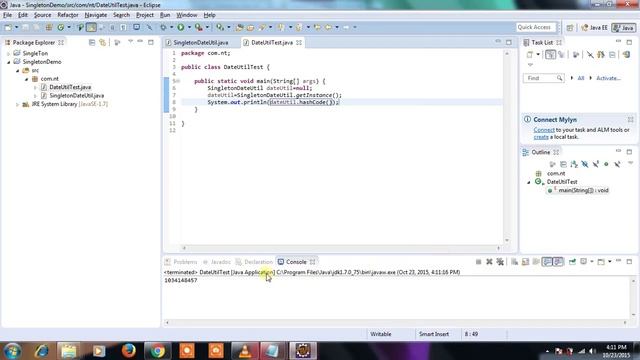Open the Source menu
Viewport: 640px width, 360px height.
click(42, 15)
